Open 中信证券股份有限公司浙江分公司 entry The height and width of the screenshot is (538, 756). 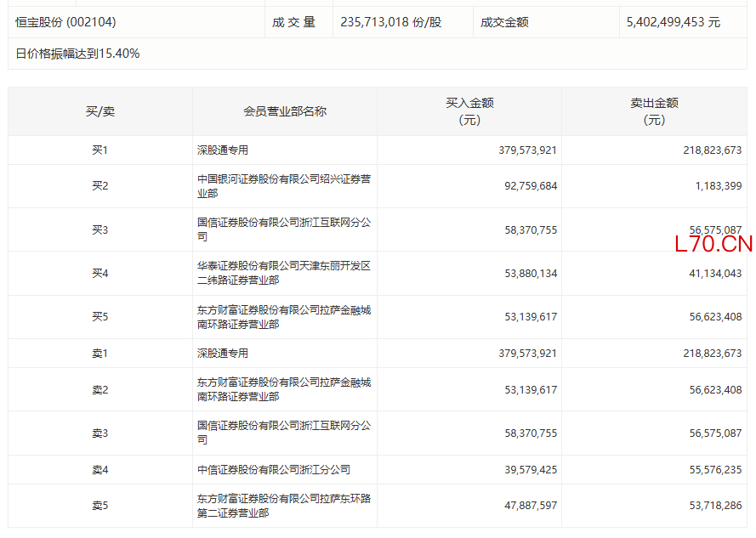tap(273, 469)
